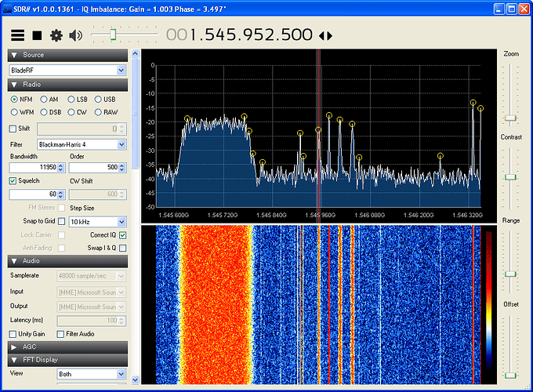
Task: Click the volume slider in toolbar
Action: point(113,34)
